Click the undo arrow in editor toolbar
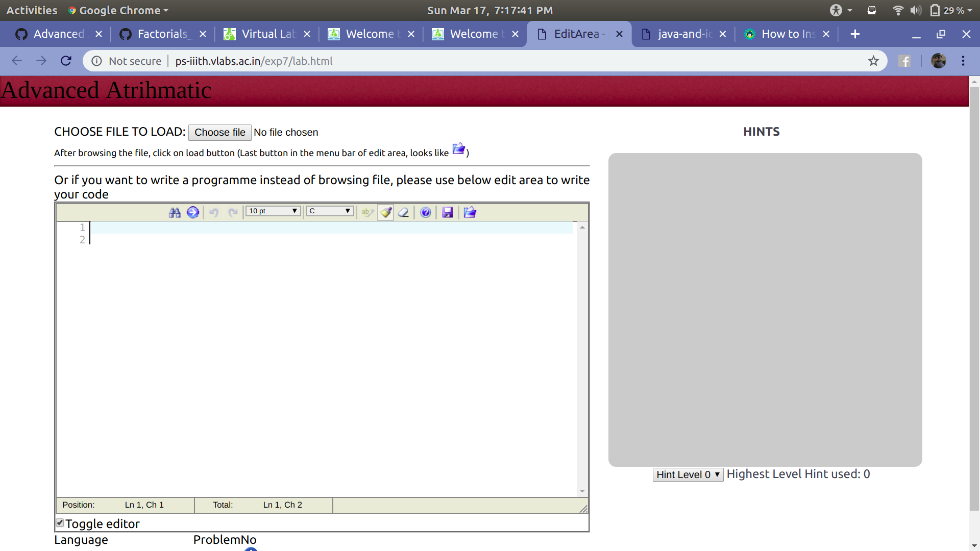Viewport: 980px width, 551px height. coord(214,212)
